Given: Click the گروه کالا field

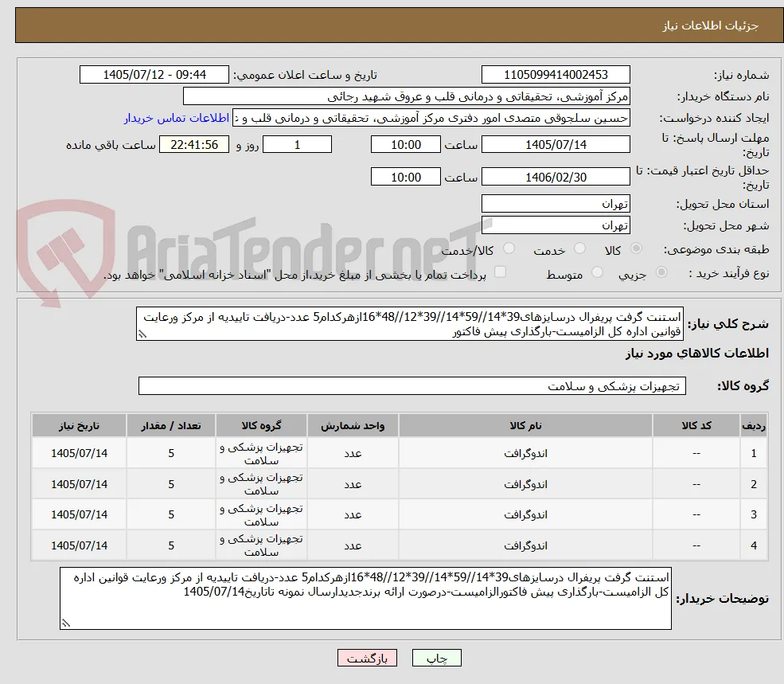Looking at the screenshot, I should (412, 385).
